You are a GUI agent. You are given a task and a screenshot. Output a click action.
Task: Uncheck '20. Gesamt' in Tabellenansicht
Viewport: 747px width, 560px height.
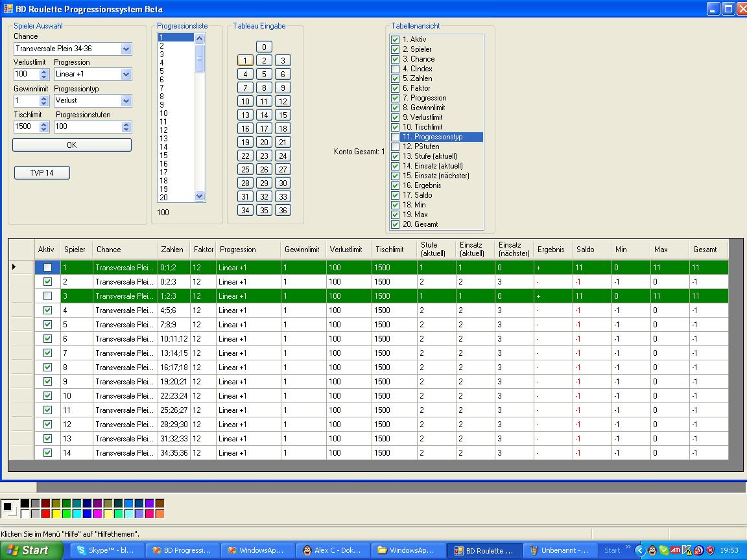(395, 224)
